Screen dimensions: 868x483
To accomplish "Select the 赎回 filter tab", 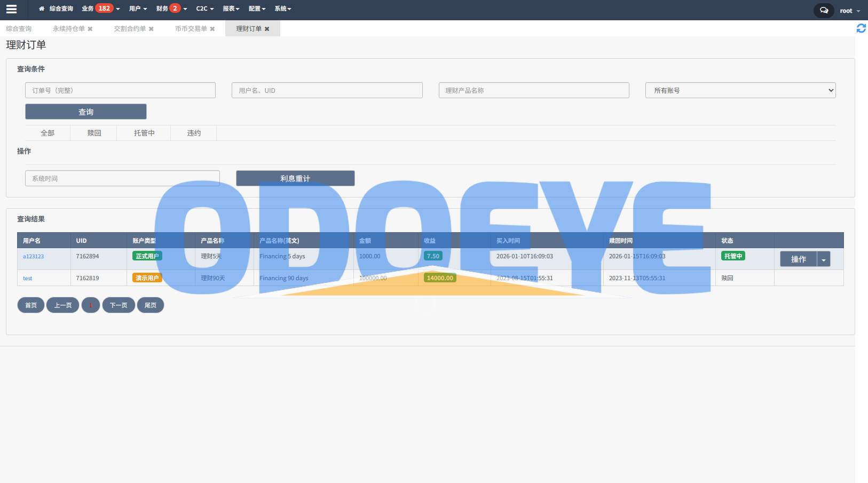I will (94, 133).
